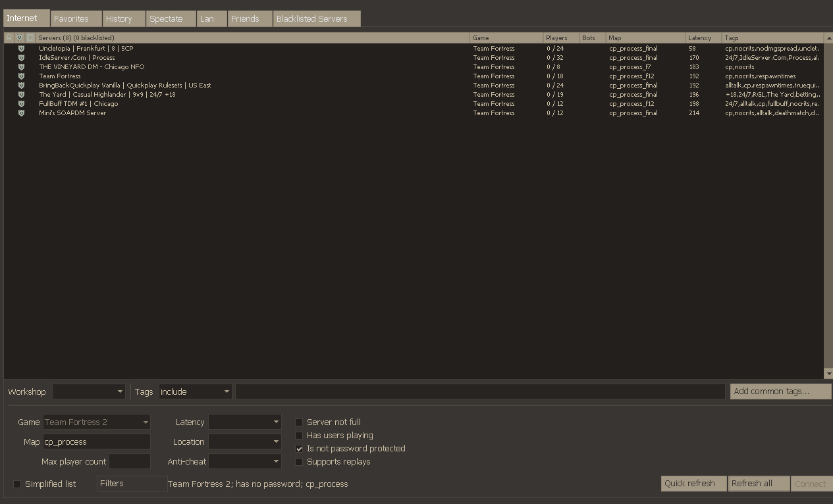Click VAC shield on the Team Fortress server row
This screenshot has height=504, width=833.
21,76
